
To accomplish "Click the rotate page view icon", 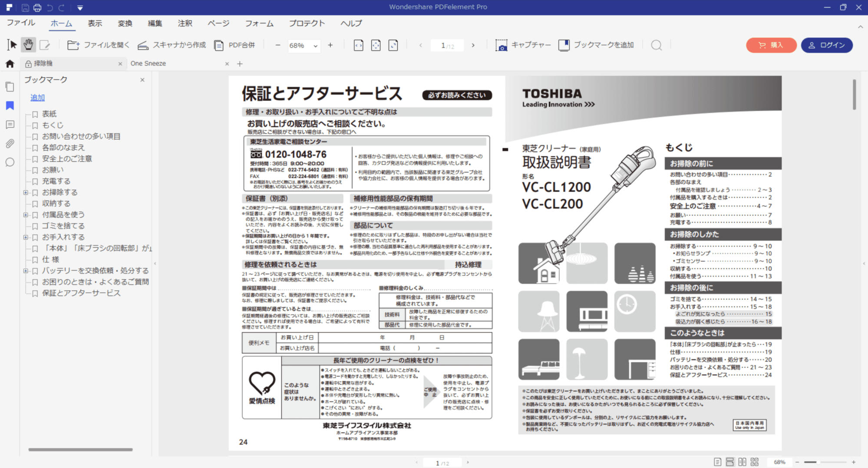I will point(393,45).
